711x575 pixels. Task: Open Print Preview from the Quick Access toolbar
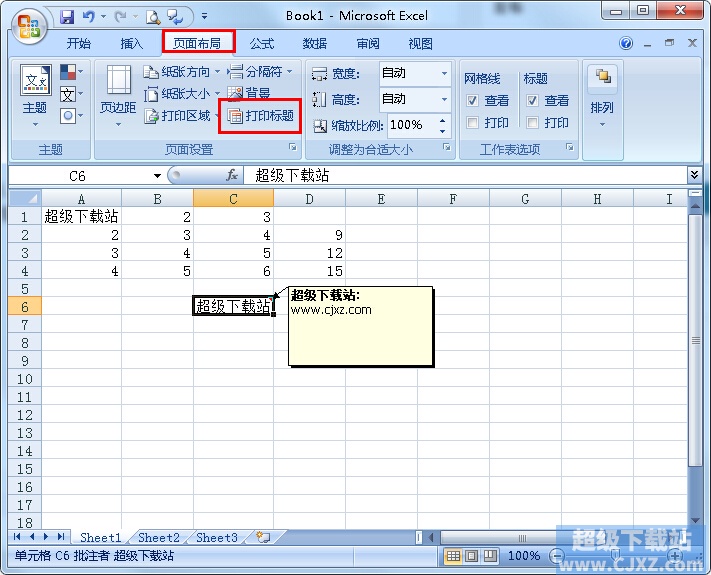click(153, 17)
